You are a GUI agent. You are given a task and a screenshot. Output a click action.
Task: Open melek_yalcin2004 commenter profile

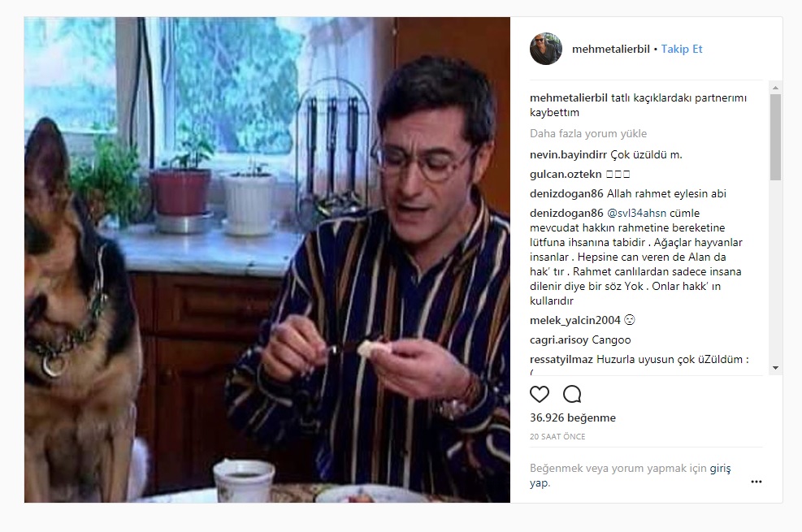pos(575,321)
